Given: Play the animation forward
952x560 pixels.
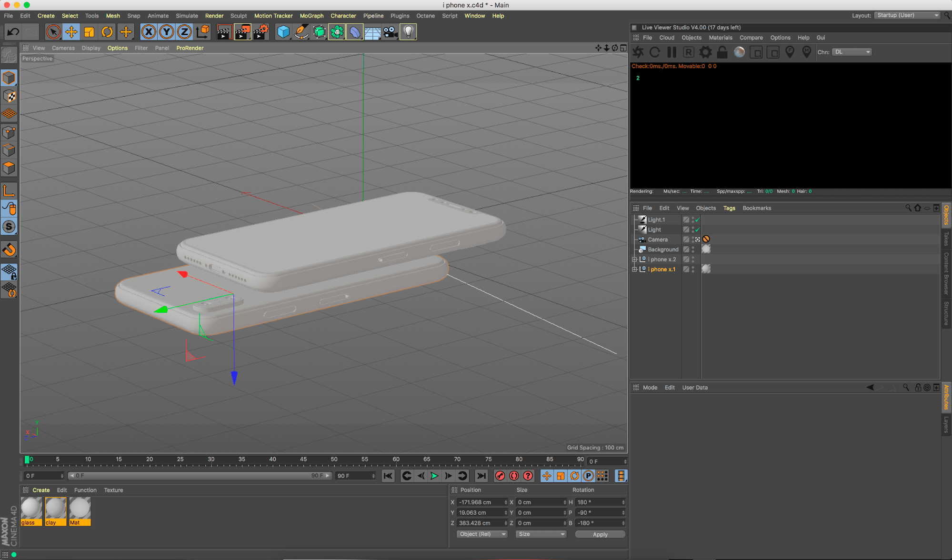Looking at the screenshot, I should (x=434, y=476).
